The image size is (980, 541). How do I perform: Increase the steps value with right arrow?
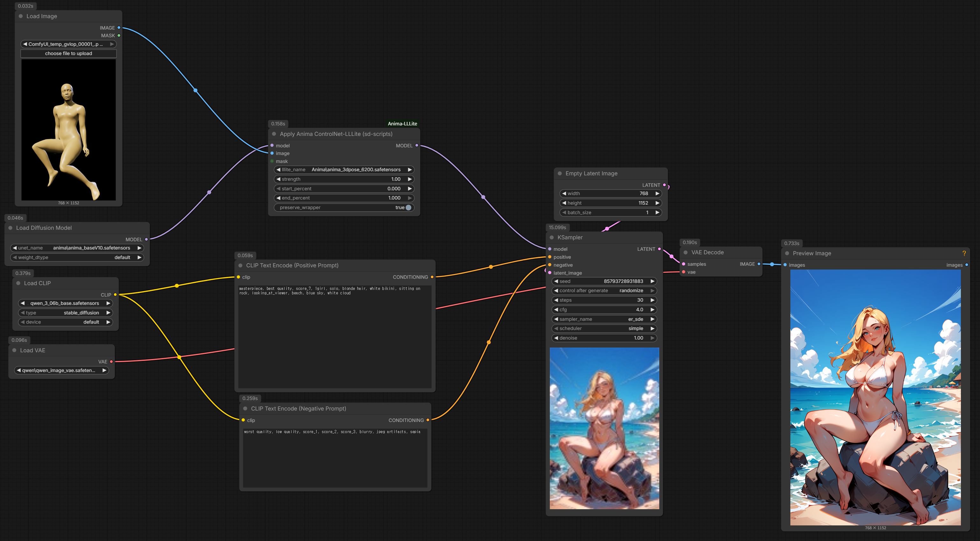tap(653, 300)
